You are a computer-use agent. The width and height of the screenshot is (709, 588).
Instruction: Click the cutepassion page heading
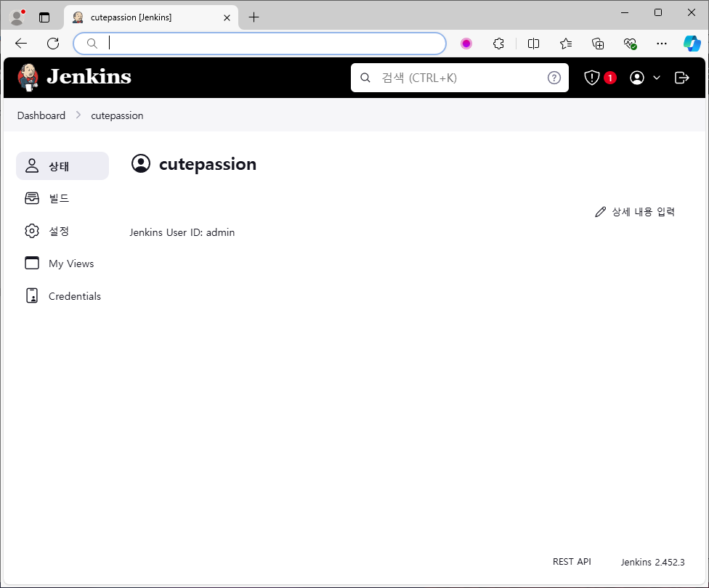tap(208, 163)
